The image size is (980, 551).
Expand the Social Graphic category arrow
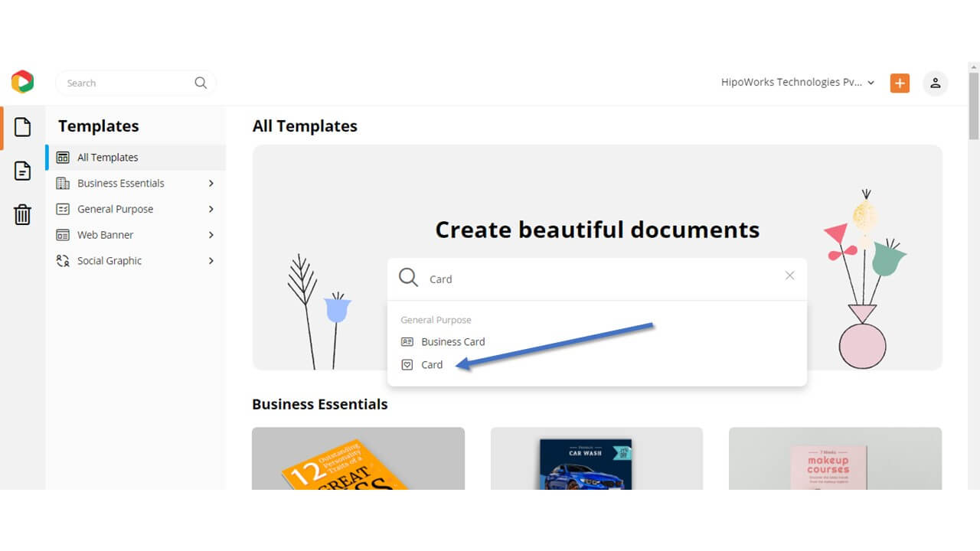(x=211, y=261)
